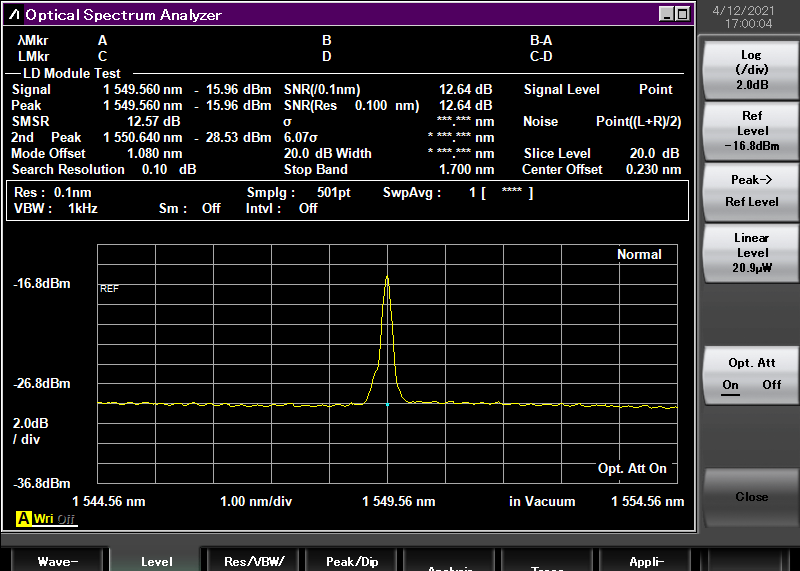Click the SMSR 12.57 dB value
Screen dimensions: 800x571
pyautogui.click(x=153, y=121)
